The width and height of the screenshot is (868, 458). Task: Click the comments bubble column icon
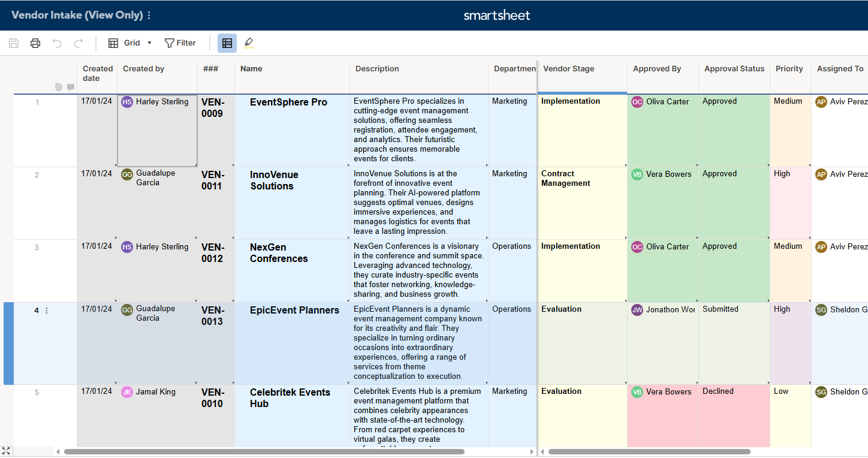pos(71,87)
